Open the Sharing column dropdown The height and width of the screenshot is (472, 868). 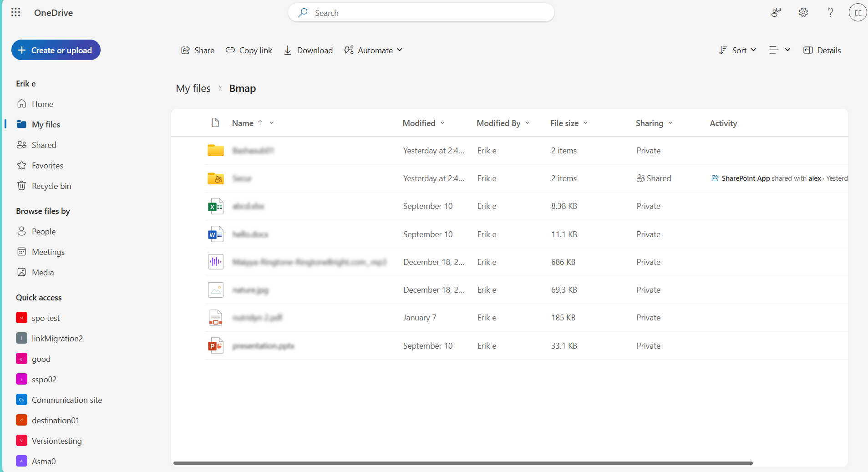[670, 123]
